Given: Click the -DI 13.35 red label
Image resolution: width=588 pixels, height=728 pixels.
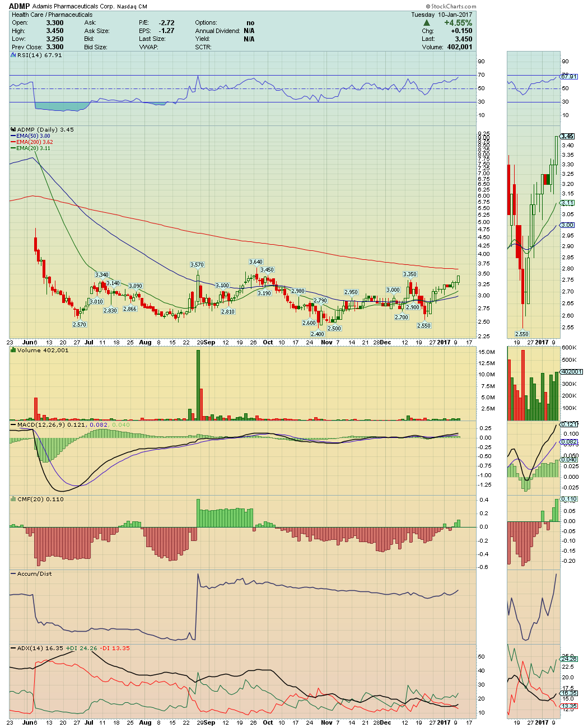Looking at the screenshot, I should point(115,648).
